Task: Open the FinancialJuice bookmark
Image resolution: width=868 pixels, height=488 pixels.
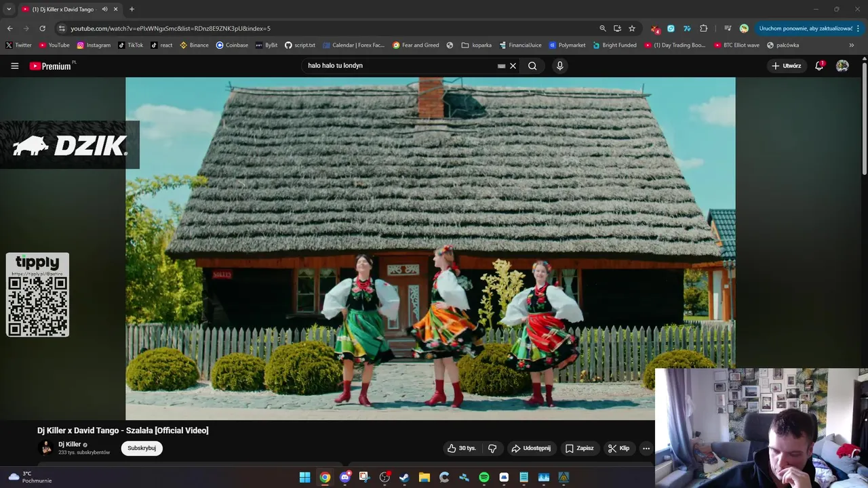Action: coord(520,45)
